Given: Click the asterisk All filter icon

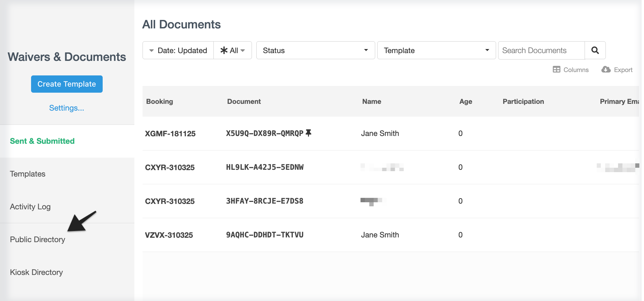Looking at the screenshot, I should click(x=224, y=50).
